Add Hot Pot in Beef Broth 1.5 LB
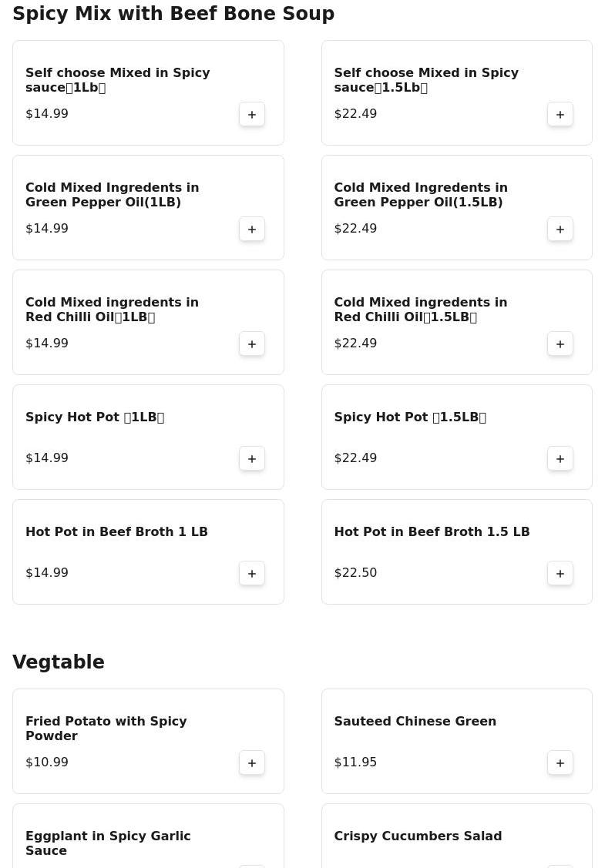The height and width of the screenshot is (868, 605). [560, 573]
